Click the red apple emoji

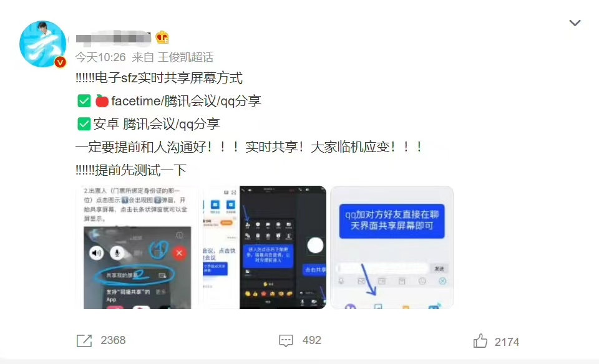(102, 101)
